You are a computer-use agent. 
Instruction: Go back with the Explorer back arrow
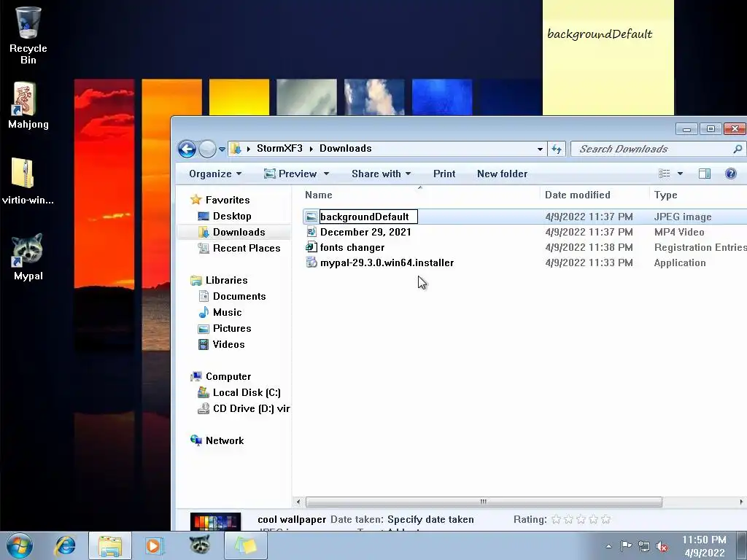187,149
